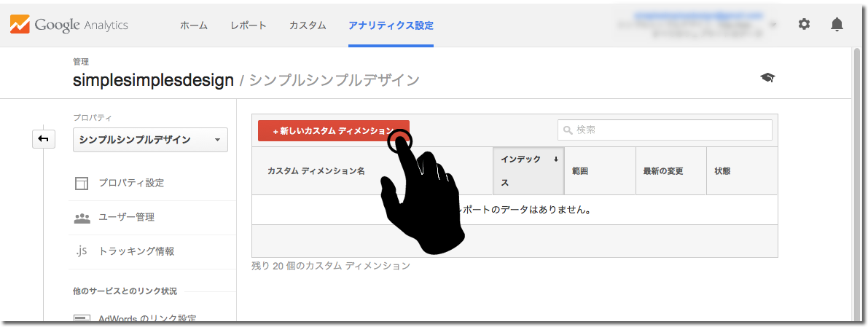Click the 最新の変更 column header
868x327 pixels.
[662, 171]
